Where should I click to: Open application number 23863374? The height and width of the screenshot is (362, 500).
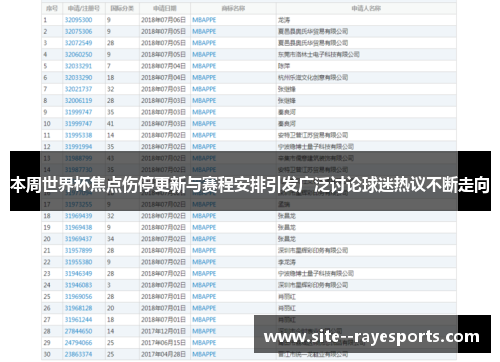(x=78, y=354)
